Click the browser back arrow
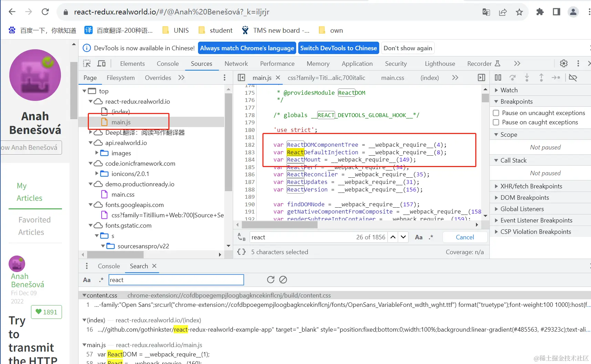 click(12, 12)
